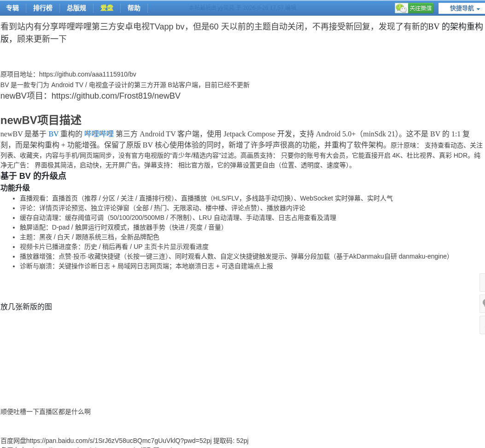Click the 基于 BV 的升级点 heading

tap(34, 176)
